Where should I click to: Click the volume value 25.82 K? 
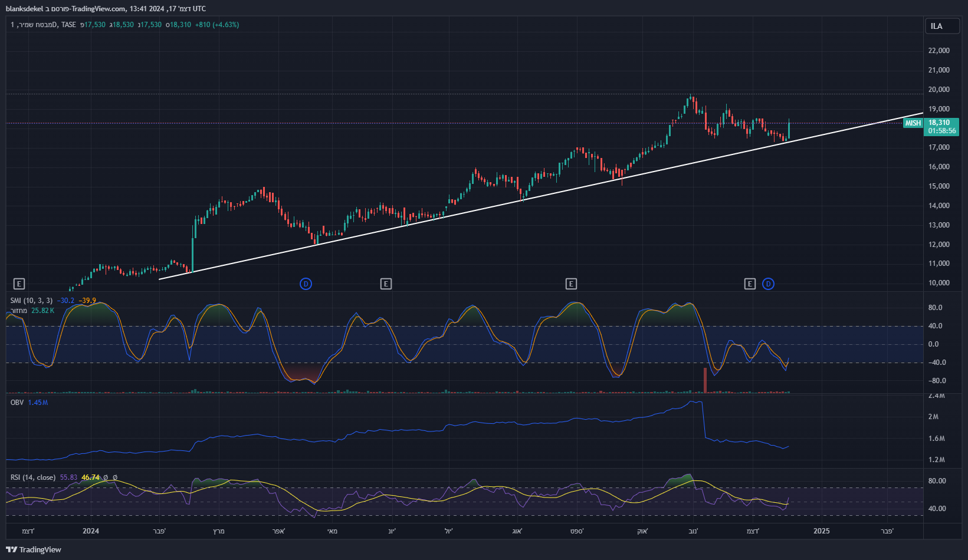click(42, 311)
